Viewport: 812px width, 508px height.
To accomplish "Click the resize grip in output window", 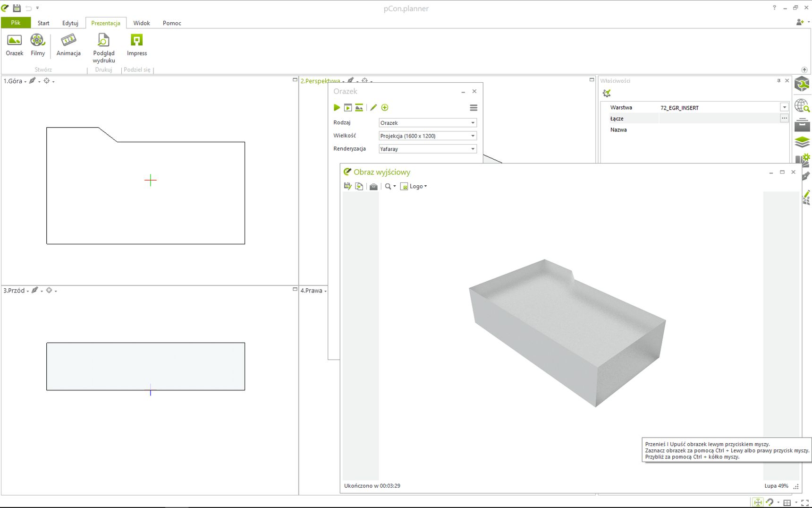I will [796, 486].
